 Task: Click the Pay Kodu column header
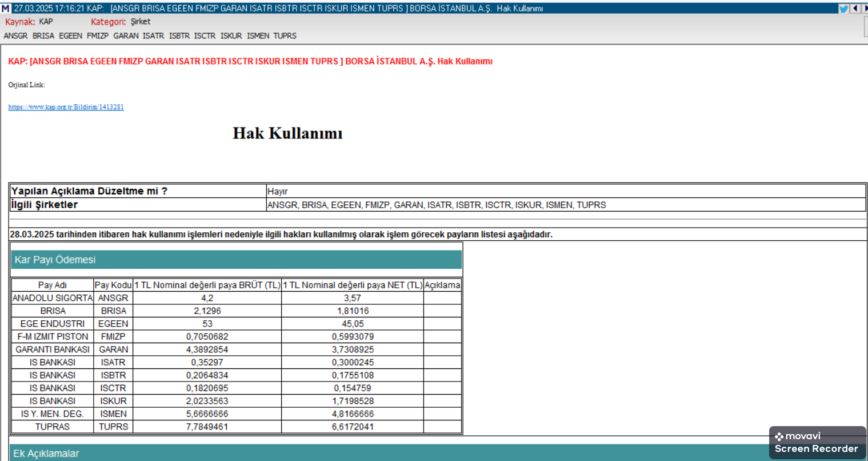[x=113, y=285]
